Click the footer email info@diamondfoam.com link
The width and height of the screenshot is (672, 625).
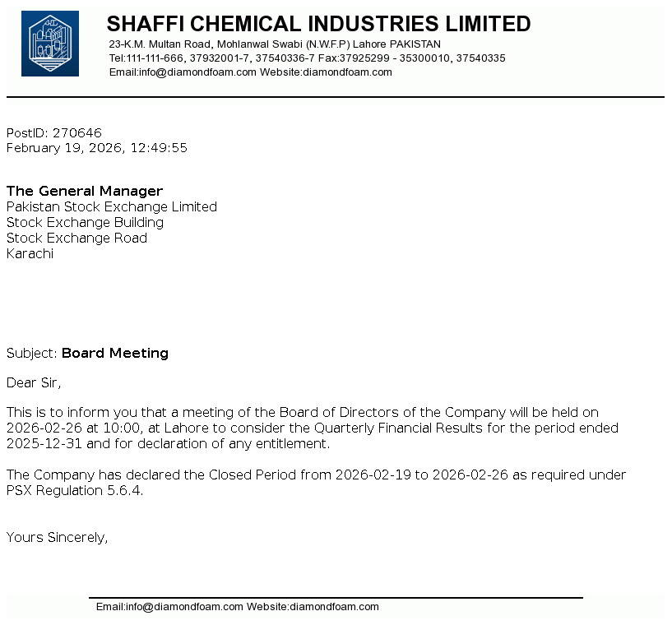[169, 607]
